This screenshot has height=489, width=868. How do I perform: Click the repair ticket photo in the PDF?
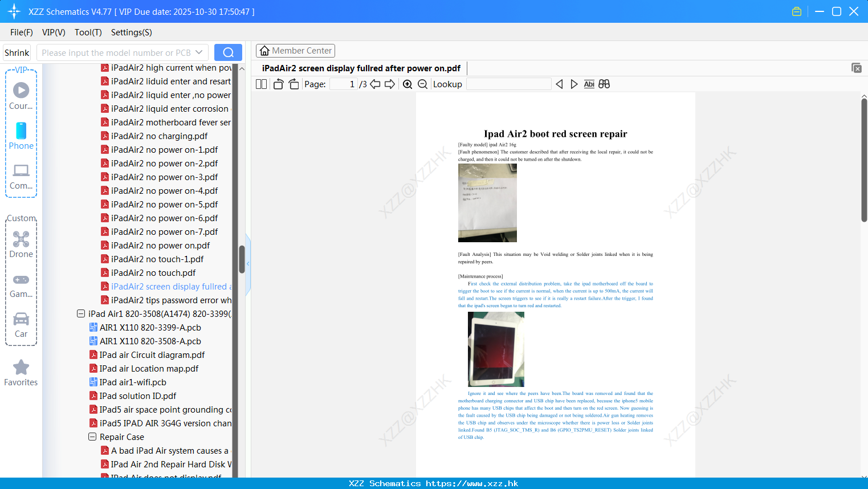487,203
